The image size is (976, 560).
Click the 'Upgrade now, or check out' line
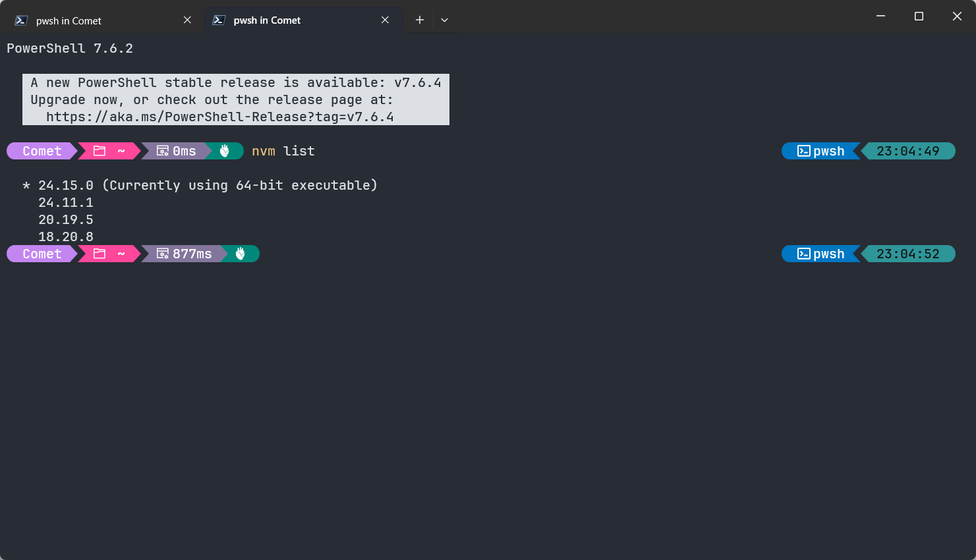212,99
